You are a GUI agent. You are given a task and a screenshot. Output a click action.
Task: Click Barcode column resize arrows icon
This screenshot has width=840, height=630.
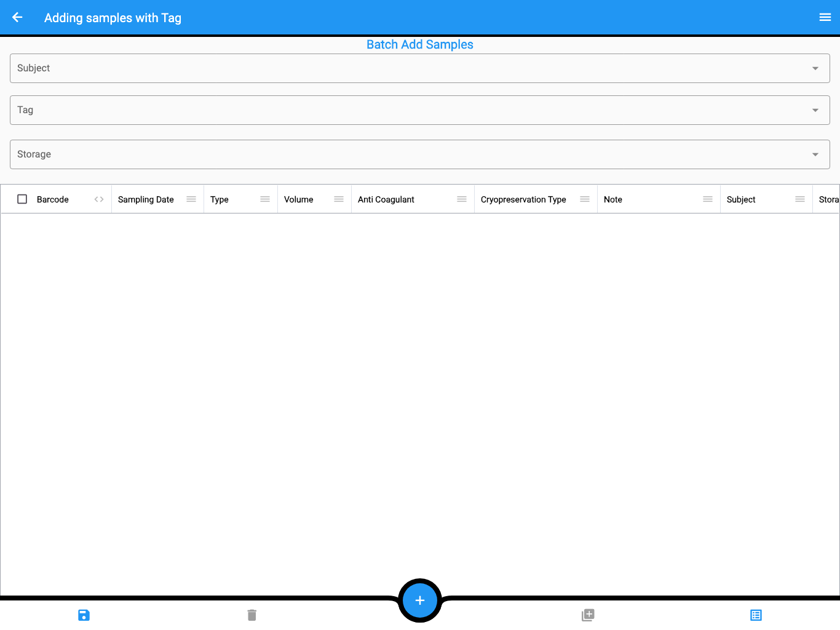tap(99, 199)
